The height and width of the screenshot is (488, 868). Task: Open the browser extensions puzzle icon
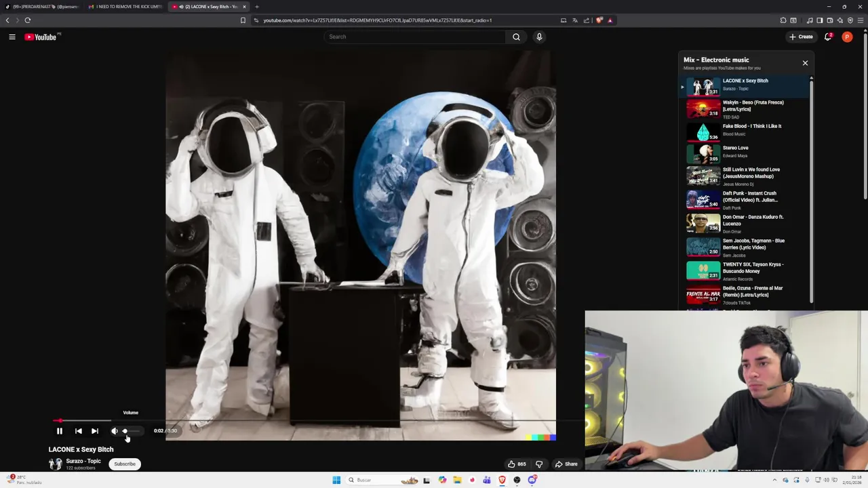783,20
